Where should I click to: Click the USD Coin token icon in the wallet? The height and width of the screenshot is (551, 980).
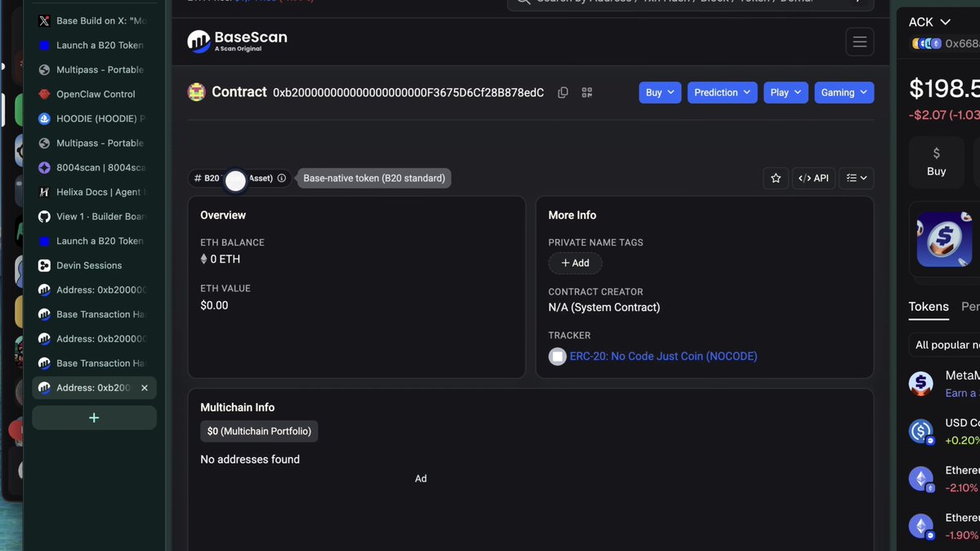click(921, 431)
